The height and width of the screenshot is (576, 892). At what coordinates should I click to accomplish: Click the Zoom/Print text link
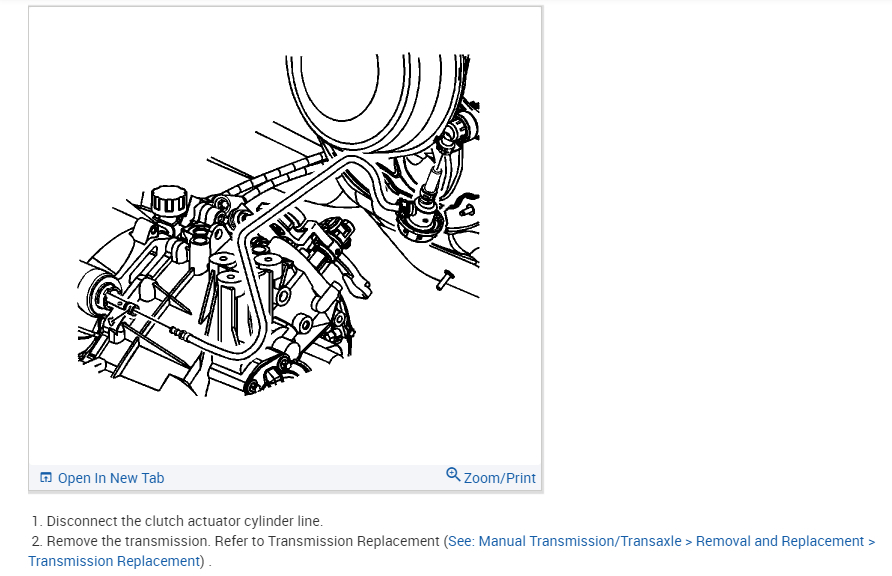pos(499,478)
